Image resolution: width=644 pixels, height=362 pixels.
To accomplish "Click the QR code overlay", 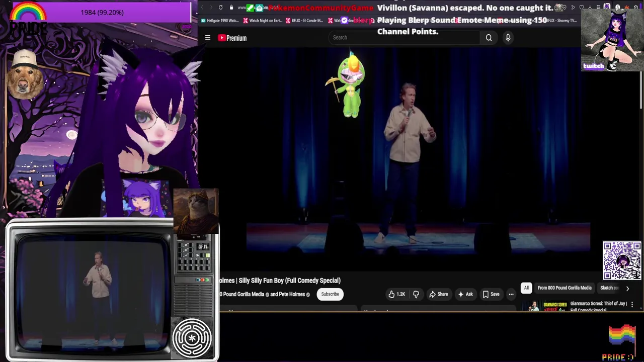I will click(622, 260).
